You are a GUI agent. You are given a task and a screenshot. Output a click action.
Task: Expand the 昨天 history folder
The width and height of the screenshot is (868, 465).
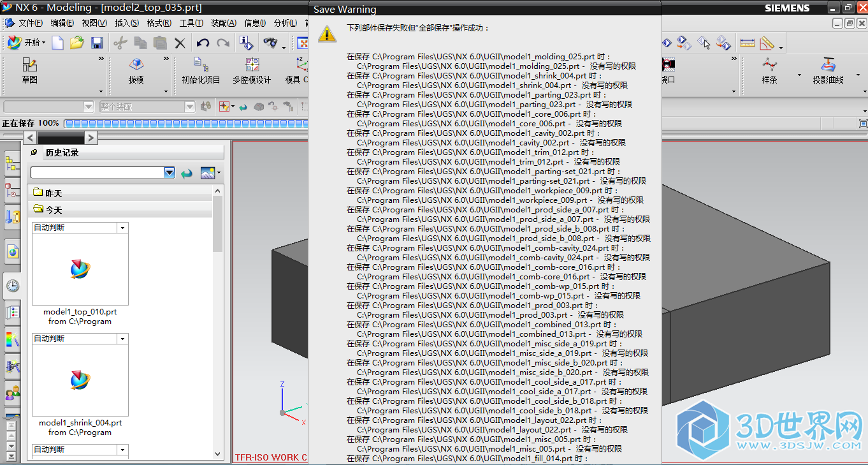120,193
